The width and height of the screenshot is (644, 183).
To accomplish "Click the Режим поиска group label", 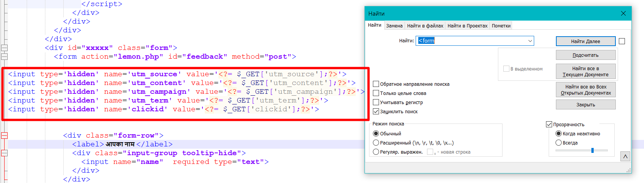I will (x=388, y=124).
